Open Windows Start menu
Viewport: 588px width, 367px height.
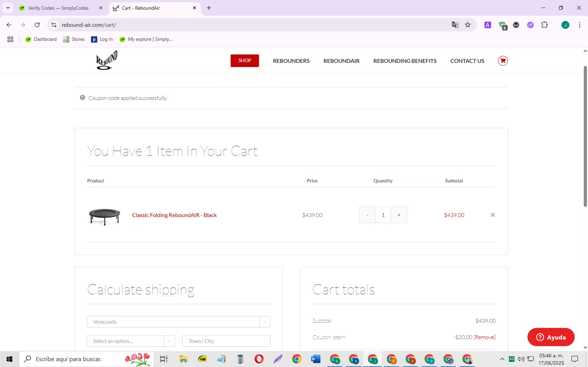click(9, 359)
